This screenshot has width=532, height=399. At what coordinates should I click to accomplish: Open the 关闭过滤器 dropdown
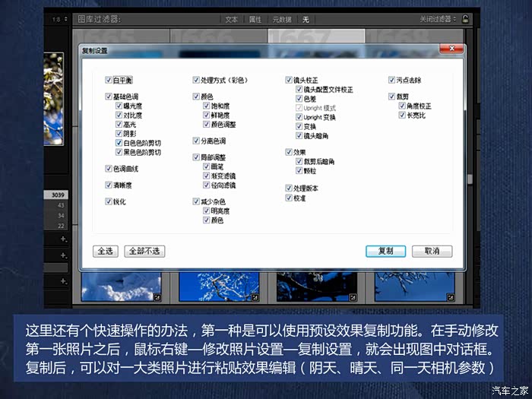[x=438, y=19]
